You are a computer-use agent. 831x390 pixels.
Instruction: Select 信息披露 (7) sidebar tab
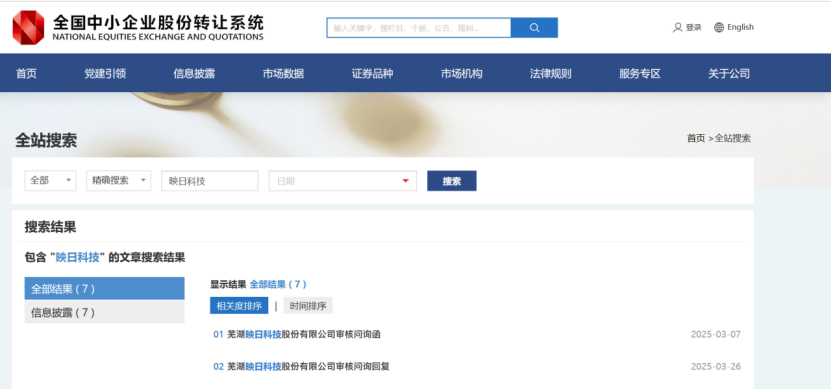click(x=104, y=313)
